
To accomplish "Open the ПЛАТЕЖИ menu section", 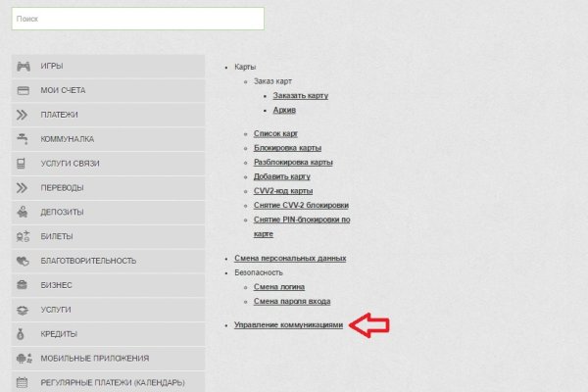I will click(x=61, y=115).
